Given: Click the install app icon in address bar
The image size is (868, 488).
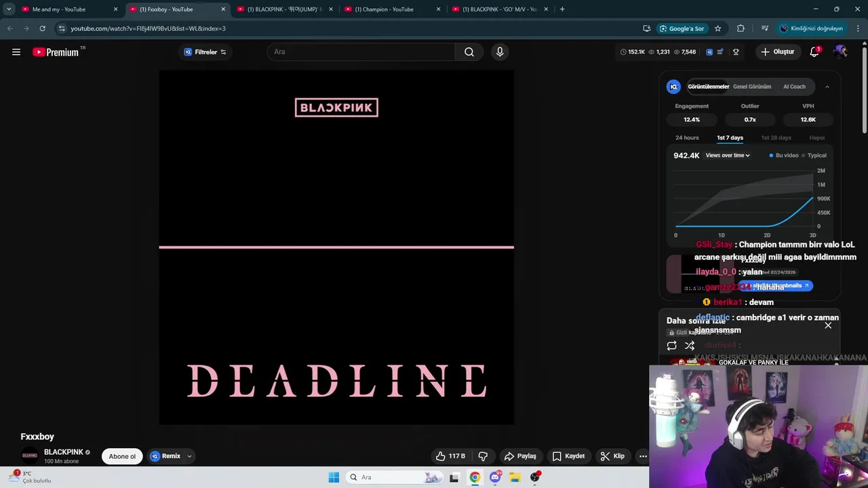Looking at the screenshot, I should coord(646,28).
